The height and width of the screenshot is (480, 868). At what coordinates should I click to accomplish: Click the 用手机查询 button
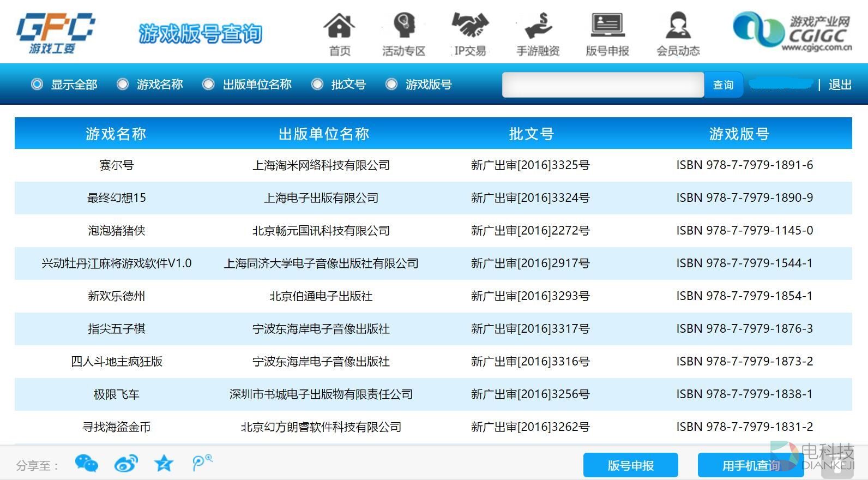pos(750,465)
